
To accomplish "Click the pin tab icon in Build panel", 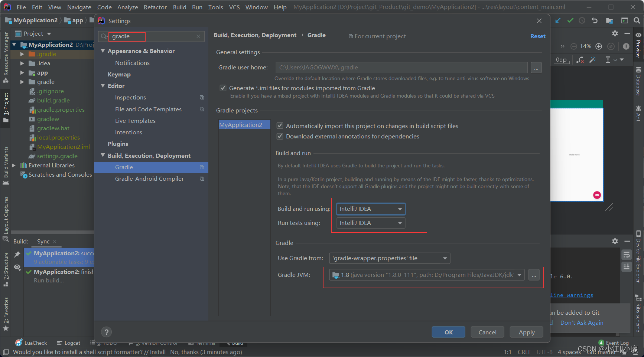I will pos(17,255).
